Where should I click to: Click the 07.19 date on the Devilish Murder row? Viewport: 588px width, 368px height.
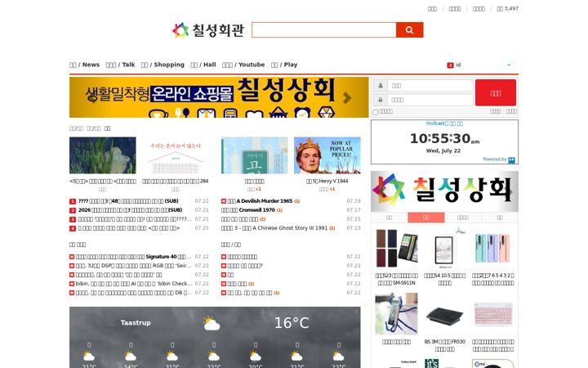click(x=354, y=201)
